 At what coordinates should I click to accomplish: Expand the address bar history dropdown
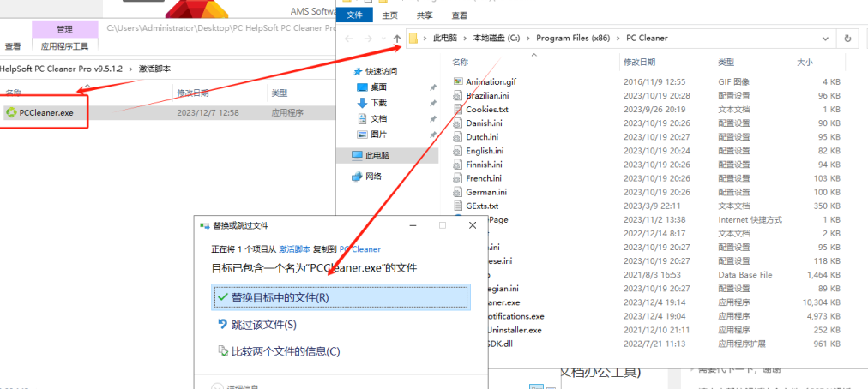pos(825,39)
